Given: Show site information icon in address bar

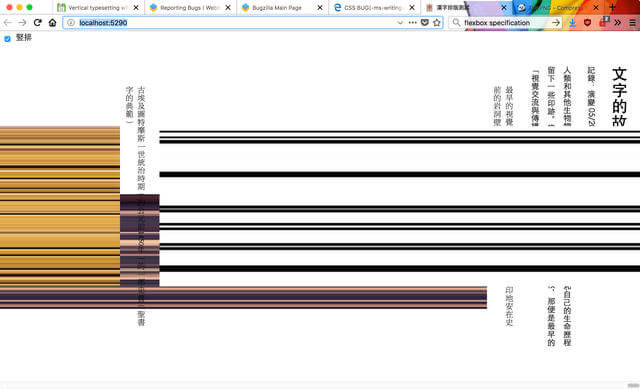Looking at the screenshot, I should (x=71, y=22).
